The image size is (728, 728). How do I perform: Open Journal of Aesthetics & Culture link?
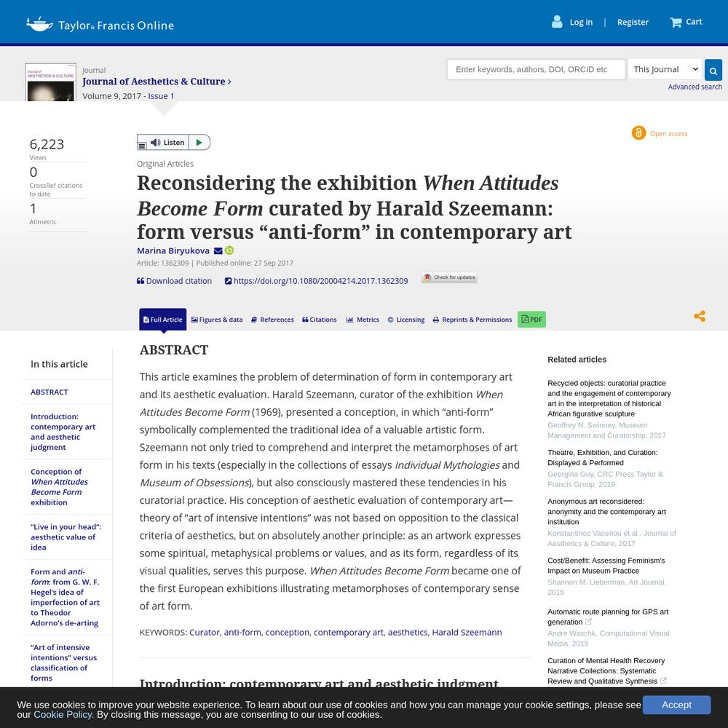tap(157, 82)
